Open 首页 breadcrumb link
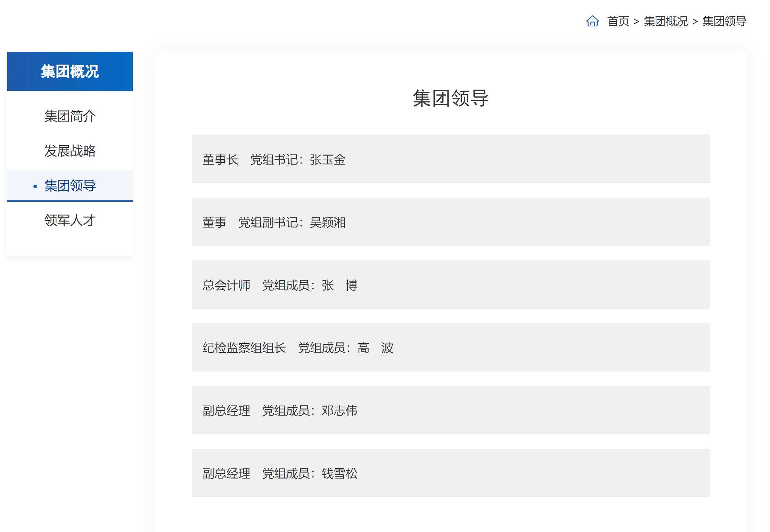 pos(618,22)
